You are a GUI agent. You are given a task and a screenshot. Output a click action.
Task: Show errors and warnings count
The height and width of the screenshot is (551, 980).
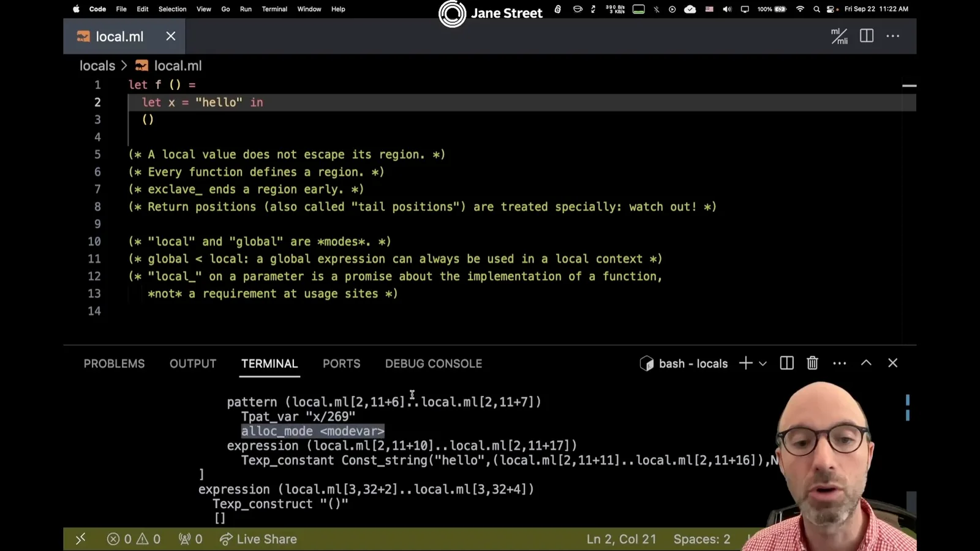coord(134,539)
